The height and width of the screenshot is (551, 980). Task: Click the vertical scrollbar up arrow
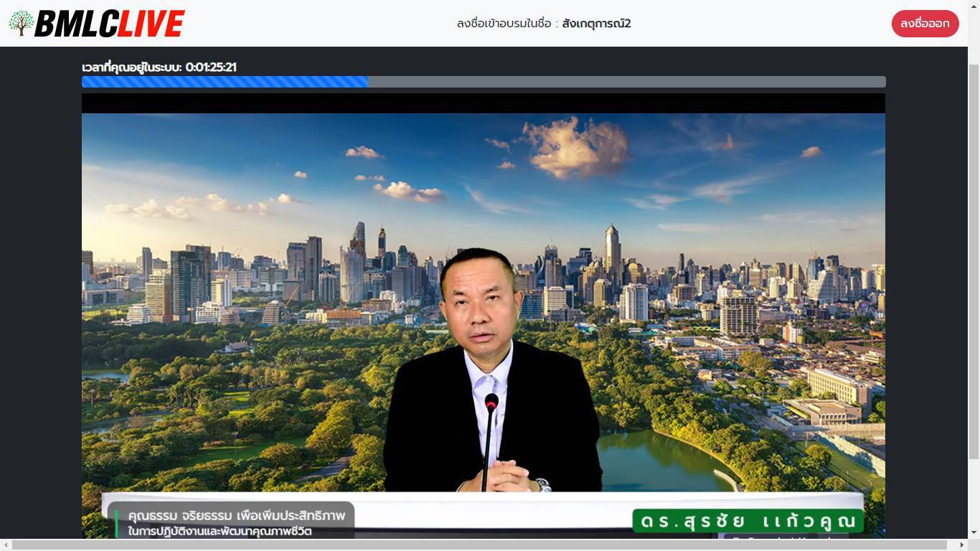[x=974, y=52]
